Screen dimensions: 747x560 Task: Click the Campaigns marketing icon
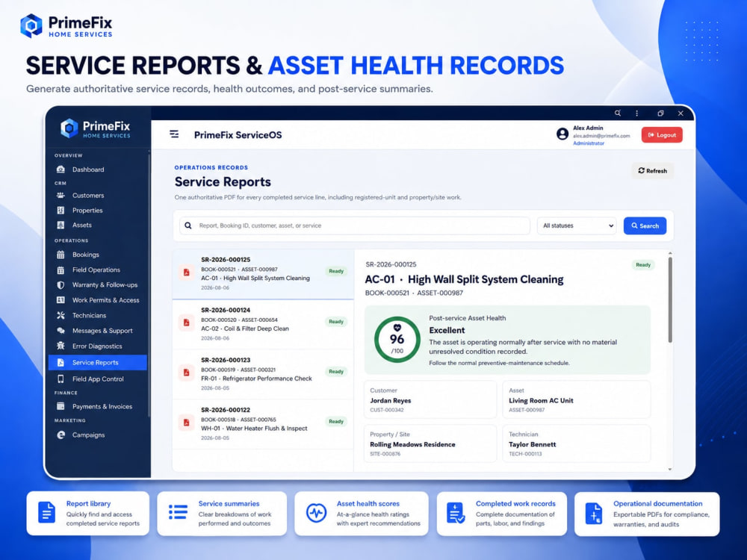pos(61,435)
